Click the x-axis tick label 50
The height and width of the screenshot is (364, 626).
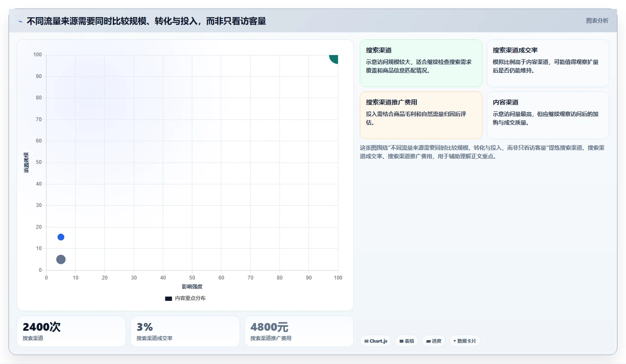point(192,278)
